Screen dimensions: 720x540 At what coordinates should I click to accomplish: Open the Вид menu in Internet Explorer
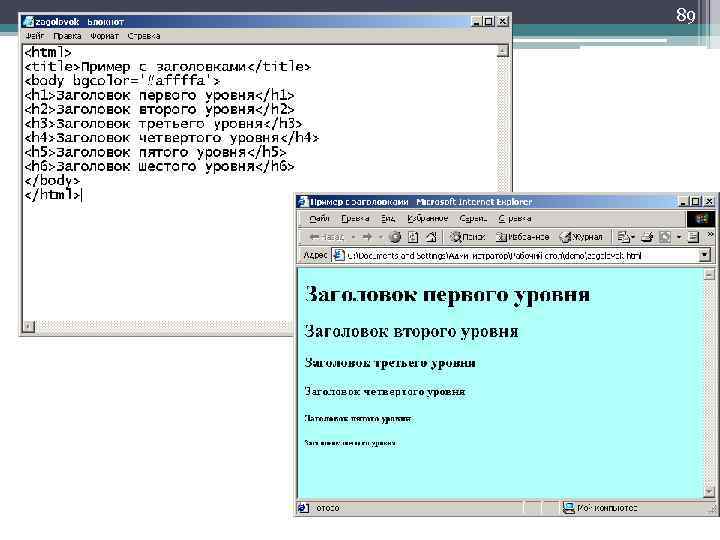click(x=388, y=219)
